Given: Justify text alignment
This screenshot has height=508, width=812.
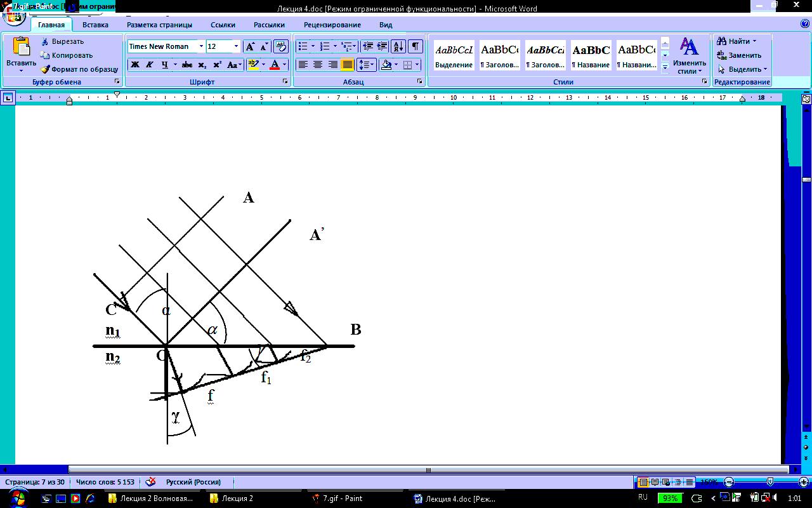Looking at the screenshot, I should [x=347, y=65].
